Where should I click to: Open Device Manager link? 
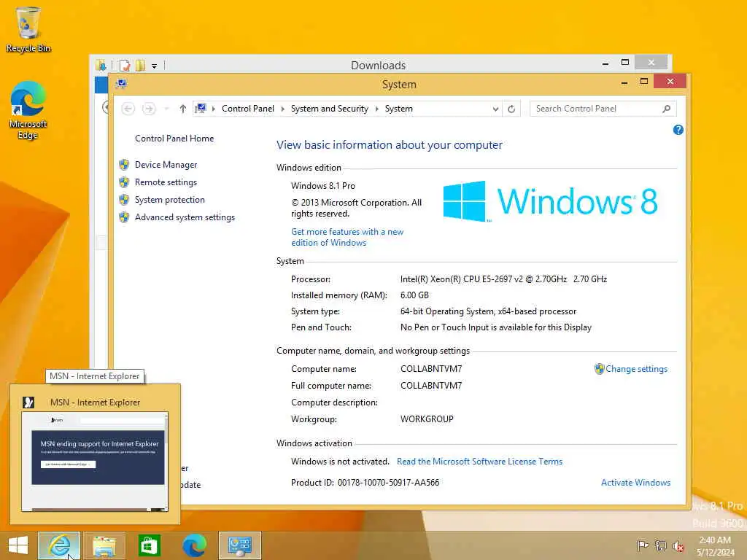pos(166,165)
